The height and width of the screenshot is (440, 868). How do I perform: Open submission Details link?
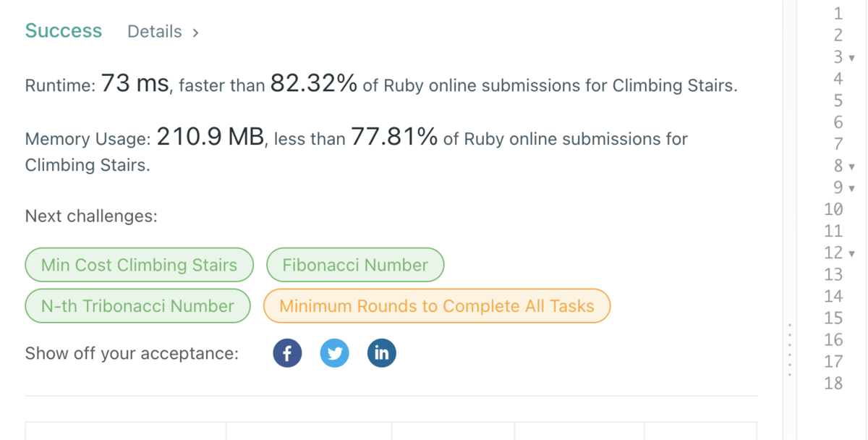tap(155, 32)
